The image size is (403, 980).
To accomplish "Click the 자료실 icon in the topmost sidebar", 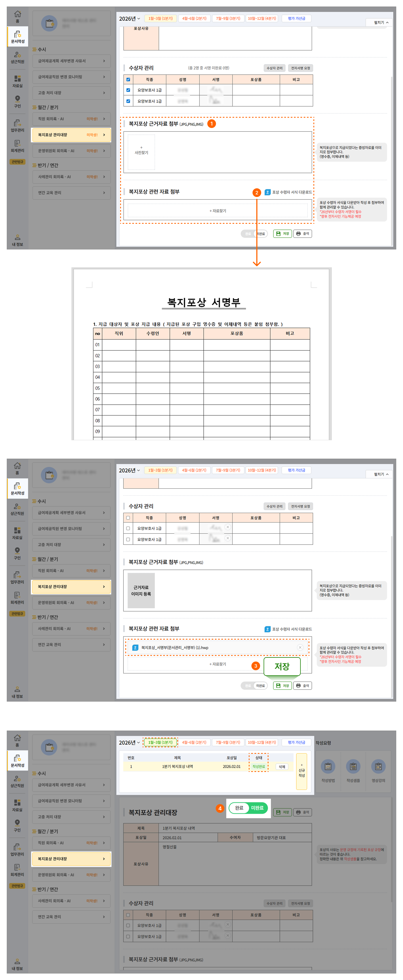I will 18,81.
